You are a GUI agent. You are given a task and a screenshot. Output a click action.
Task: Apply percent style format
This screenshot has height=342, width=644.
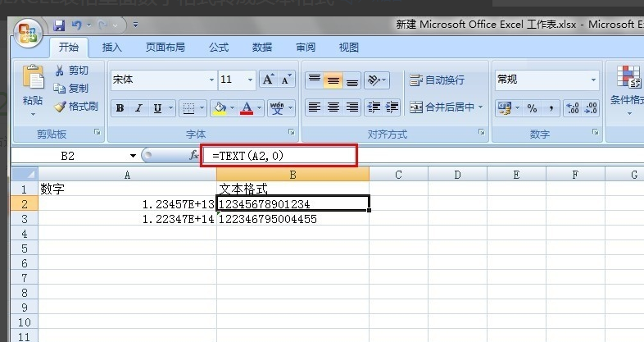point(533,108)
